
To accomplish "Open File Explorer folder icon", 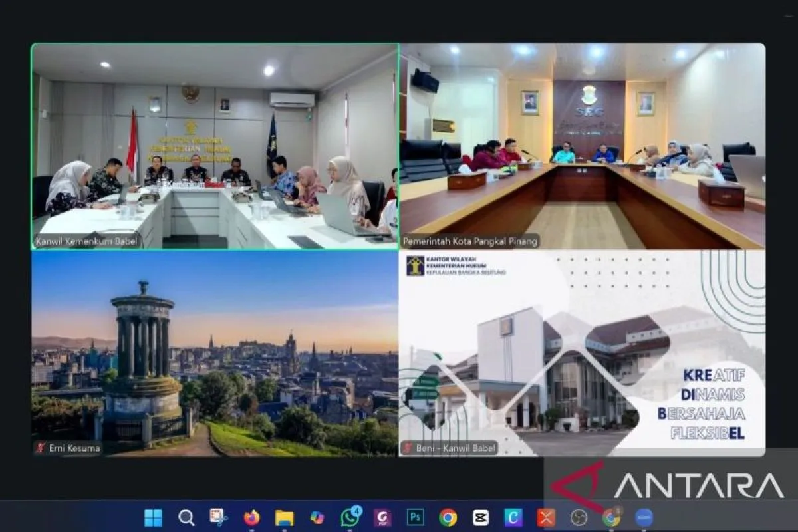I will pyautogui.click(x=284, y=517).
